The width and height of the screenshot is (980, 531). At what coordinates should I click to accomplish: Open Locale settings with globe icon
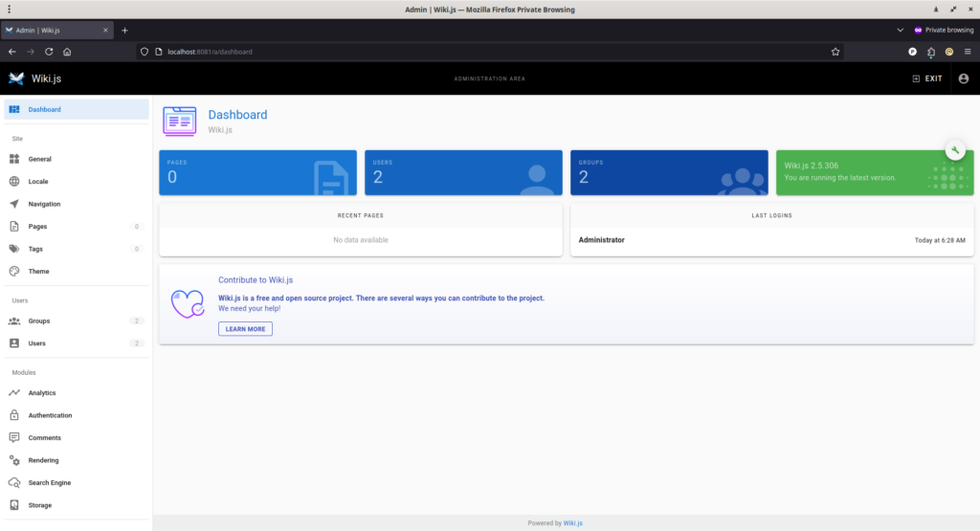(x=38, y=181)
